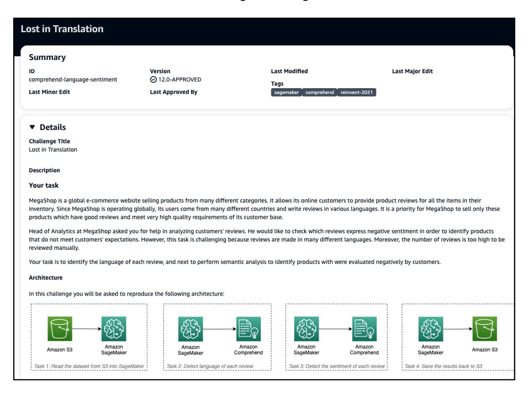Click the Amazon S3 bucket icon in Task 1
Image resolution: width=532 pixels, height=401 pixels.
[59, 328]
